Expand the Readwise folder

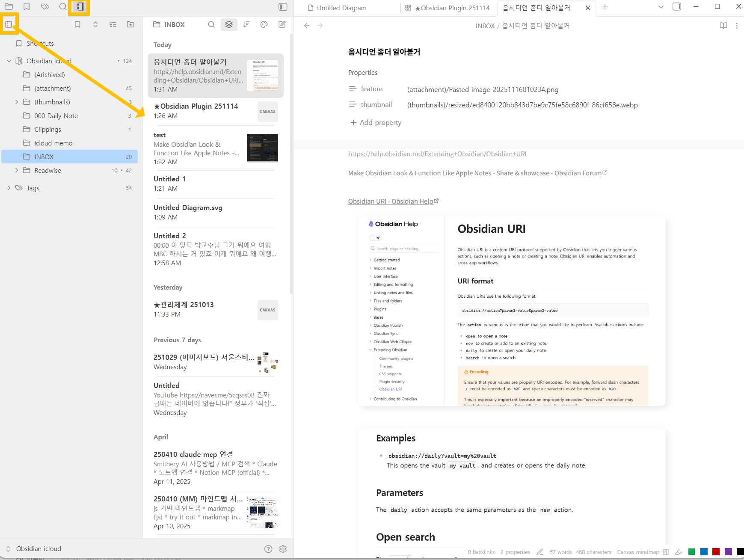[x=17, y=170]
